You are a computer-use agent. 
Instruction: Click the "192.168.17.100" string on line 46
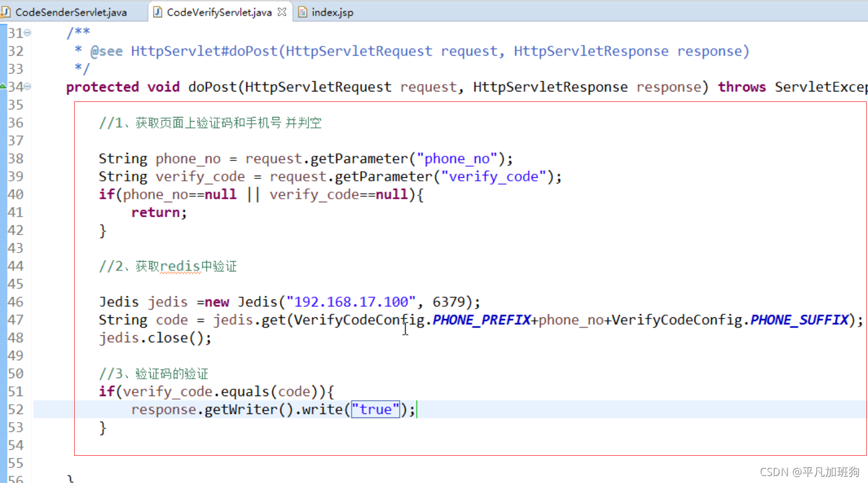(351, 302)
